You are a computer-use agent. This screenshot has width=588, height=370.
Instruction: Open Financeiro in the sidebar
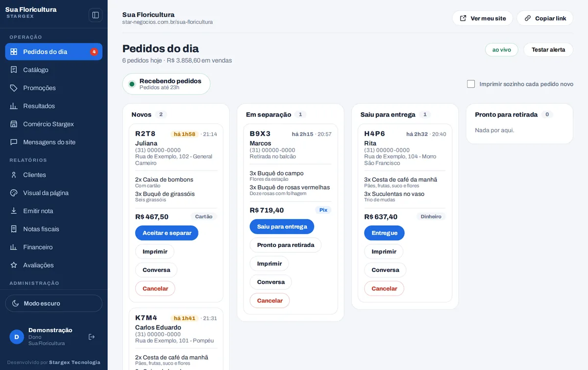54,247
